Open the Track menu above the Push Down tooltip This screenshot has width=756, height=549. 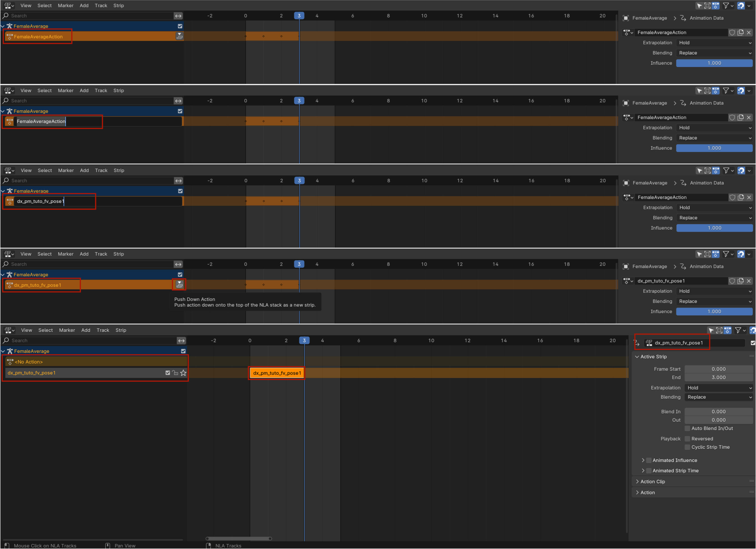(101, 254)
